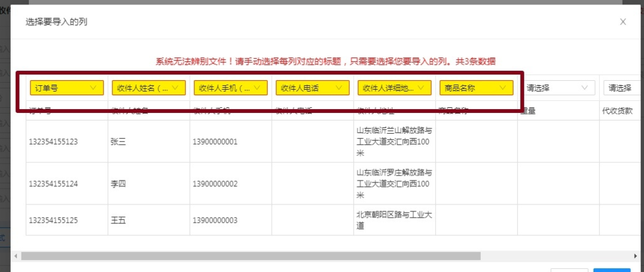Image resolution: width=644 pixels, height=272 pixels.
Task: Click the recipient name 李四
Action: click(118, 184)
